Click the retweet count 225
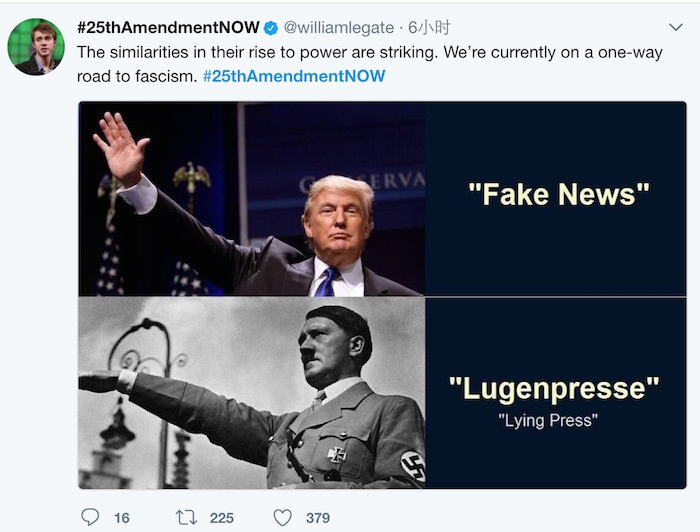 pos(221,517)
